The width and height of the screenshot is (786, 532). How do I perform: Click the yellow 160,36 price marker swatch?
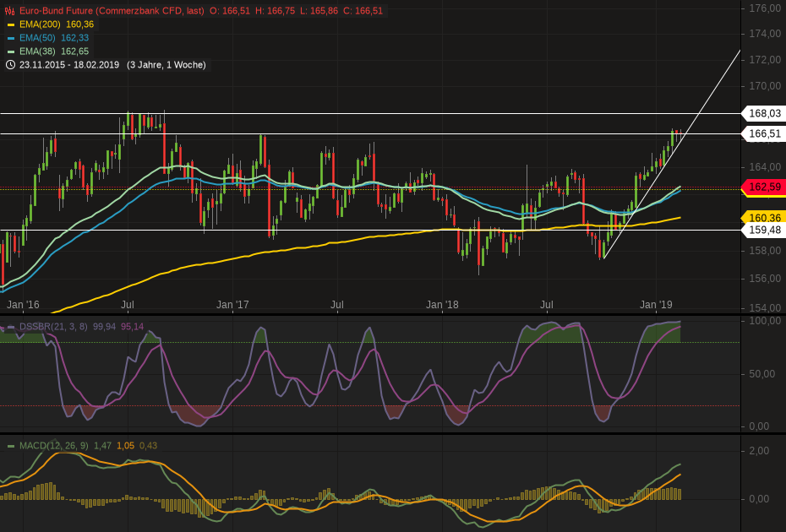[x=763, y=218]
